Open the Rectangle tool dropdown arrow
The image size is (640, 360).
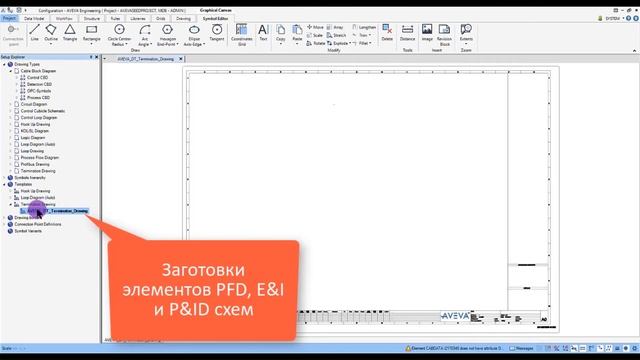click(x=91, y=44)
